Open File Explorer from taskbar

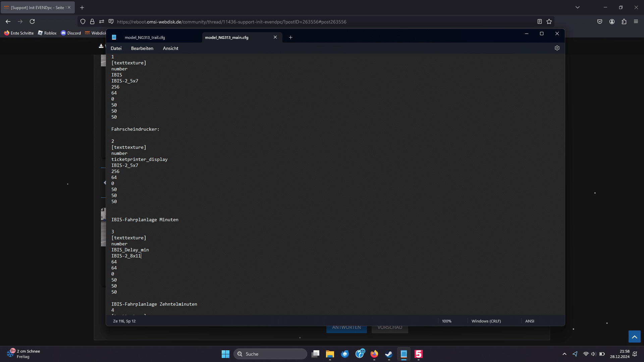point(330,354)
